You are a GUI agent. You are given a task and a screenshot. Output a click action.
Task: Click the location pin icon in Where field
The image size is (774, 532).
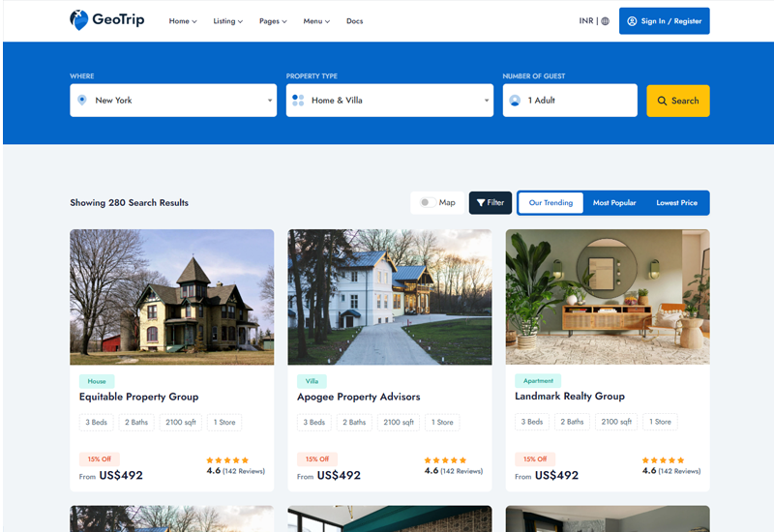tap(82, 101)
